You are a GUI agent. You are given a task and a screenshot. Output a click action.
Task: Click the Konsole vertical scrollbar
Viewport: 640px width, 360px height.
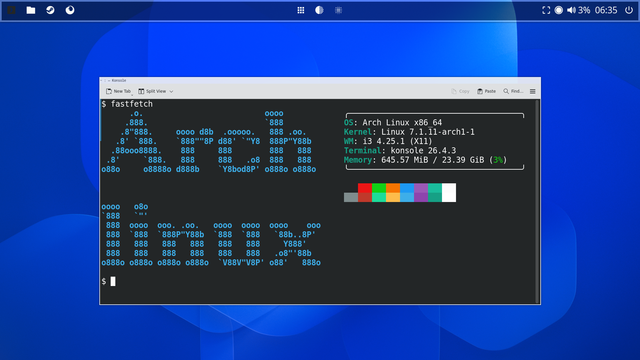point(538,201)
